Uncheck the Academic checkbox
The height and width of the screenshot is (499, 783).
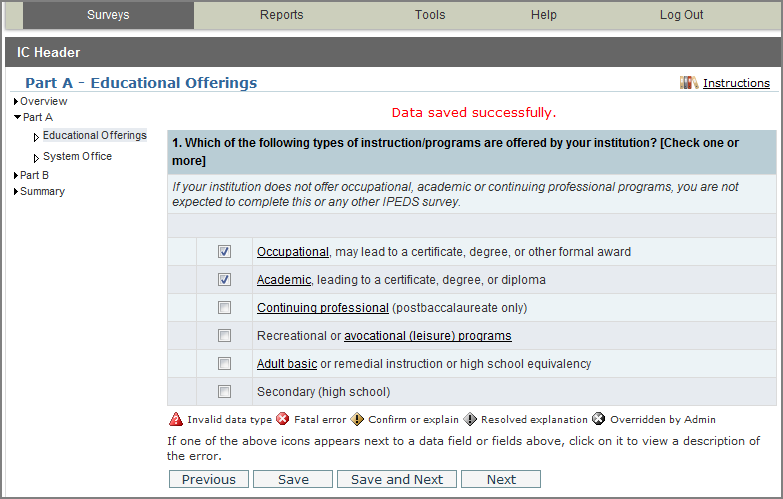coord(224,280)
